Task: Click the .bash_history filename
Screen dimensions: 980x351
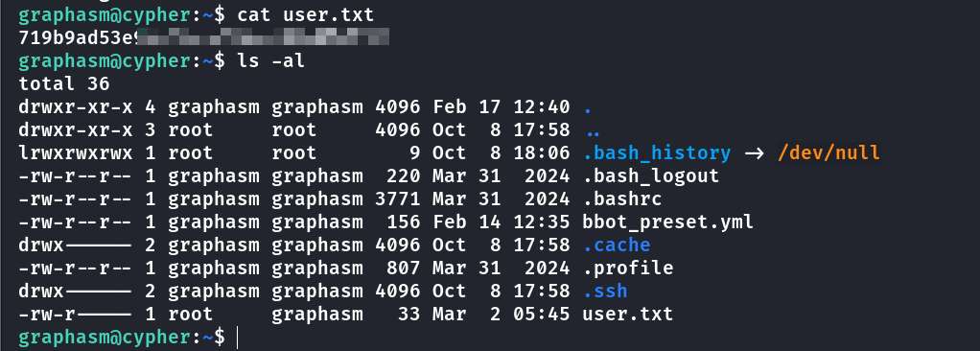Action: 656,153
